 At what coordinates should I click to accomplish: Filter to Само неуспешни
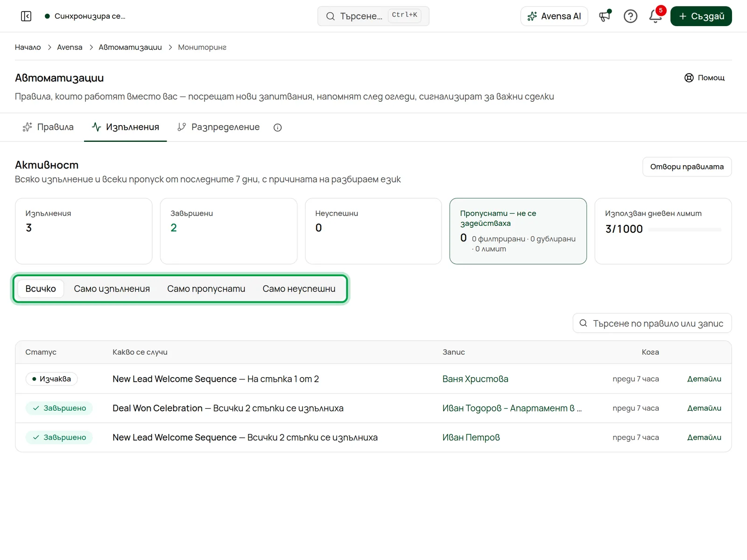coord(299,289)
